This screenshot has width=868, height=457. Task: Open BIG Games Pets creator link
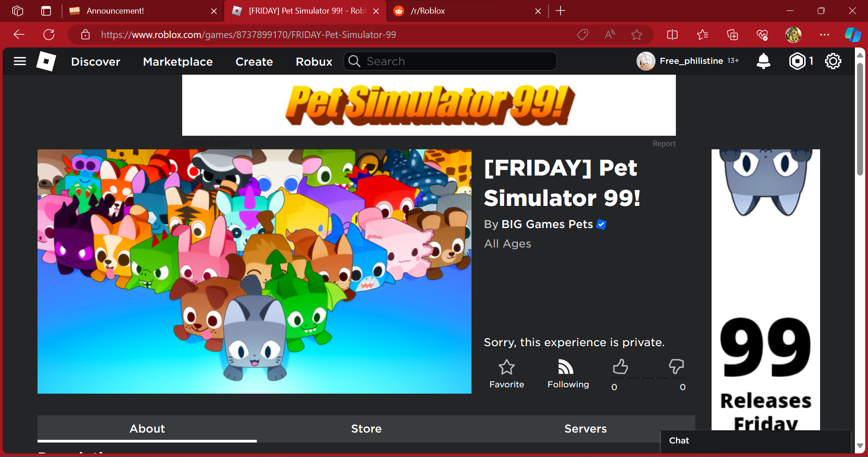[547, 224]
